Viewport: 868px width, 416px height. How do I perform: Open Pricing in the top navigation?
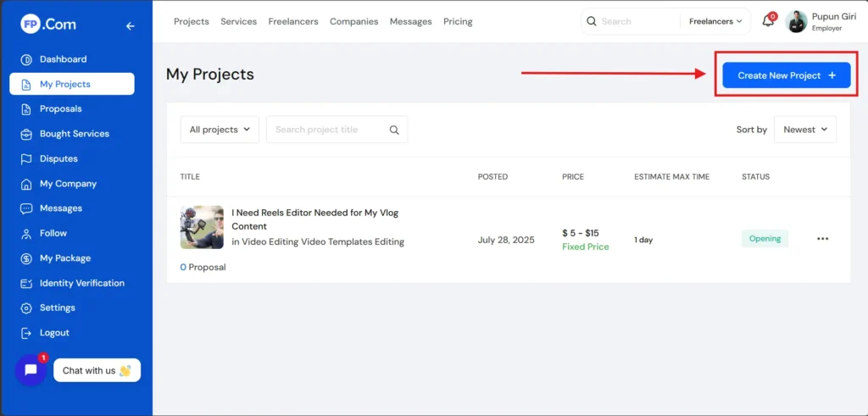458,21
